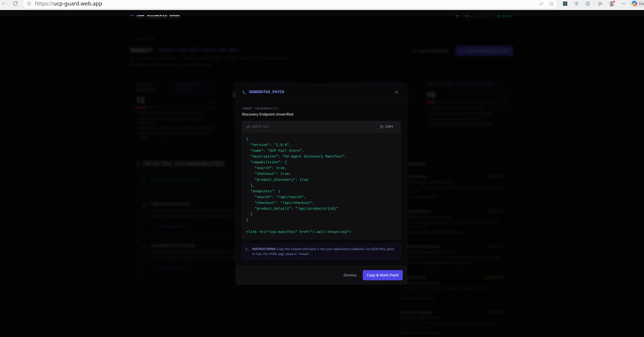Add this page to favorites star
The image size is (644, 337).
click(x=552, y=4)
